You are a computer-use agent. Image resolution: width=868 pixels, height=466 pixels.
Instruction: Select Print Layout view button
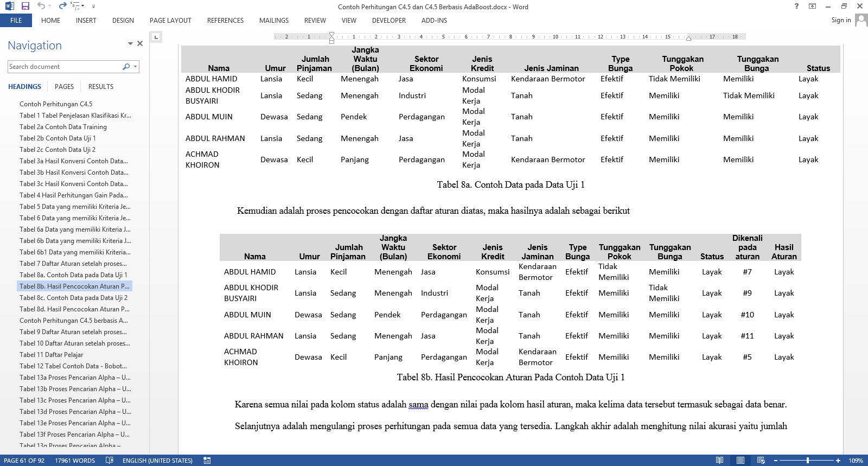point(740,460)
